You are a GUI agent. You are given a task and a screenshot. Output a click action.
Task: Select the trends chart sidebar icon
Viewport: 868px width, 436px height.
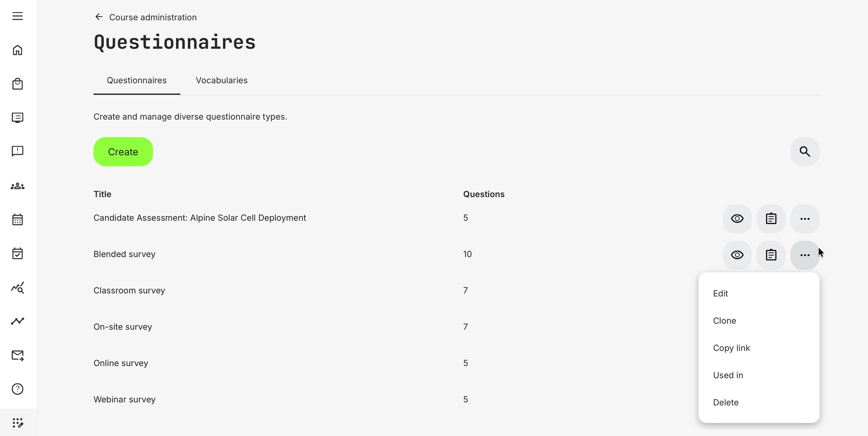point(18,321)
